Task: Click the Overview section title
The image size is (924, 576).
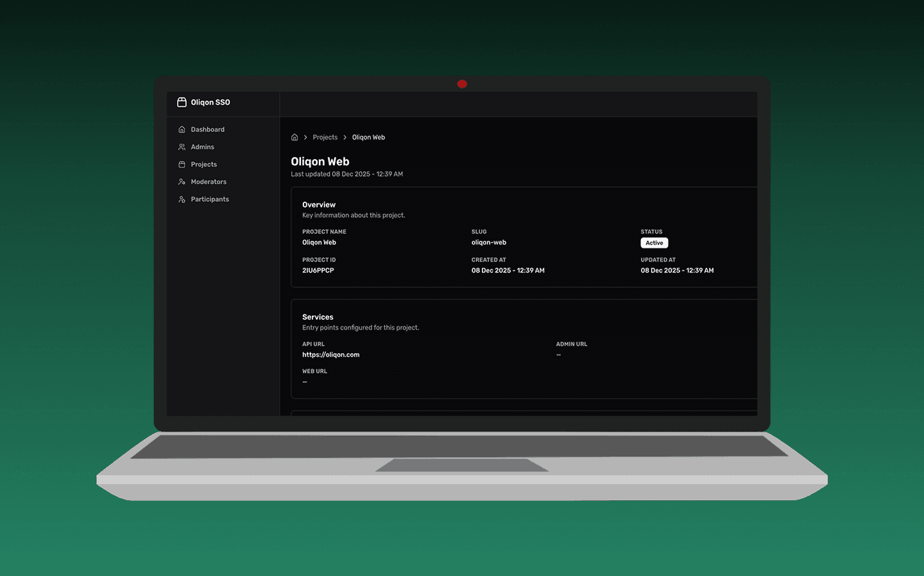Action: (319, 205)
